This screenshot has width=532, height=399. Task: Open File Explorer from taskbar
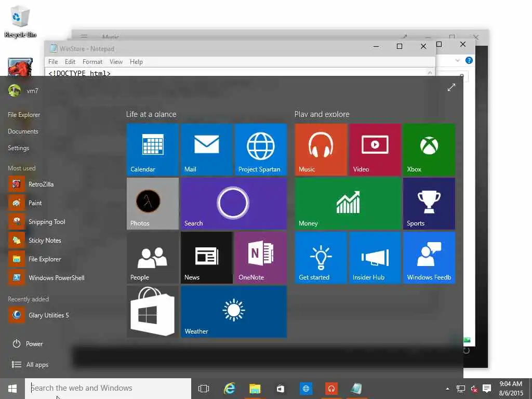click(x=255, y=389)
